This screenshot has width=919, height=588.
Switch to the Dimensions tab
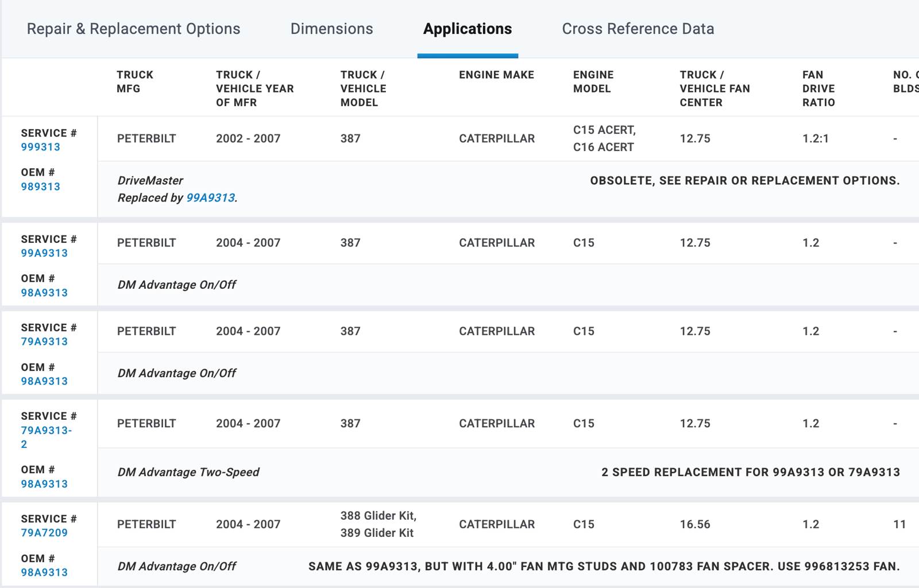click(x=331, y=29)
